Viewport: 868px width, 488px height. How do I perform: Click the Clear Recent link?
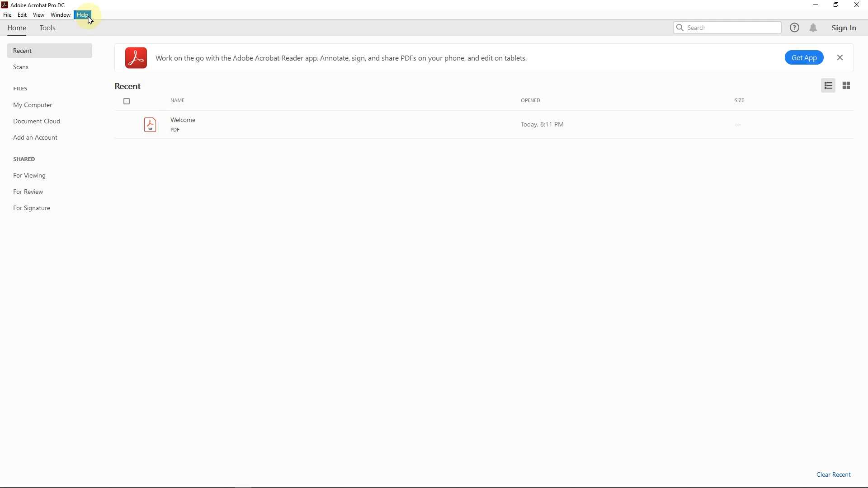click(x=833, y=475)
